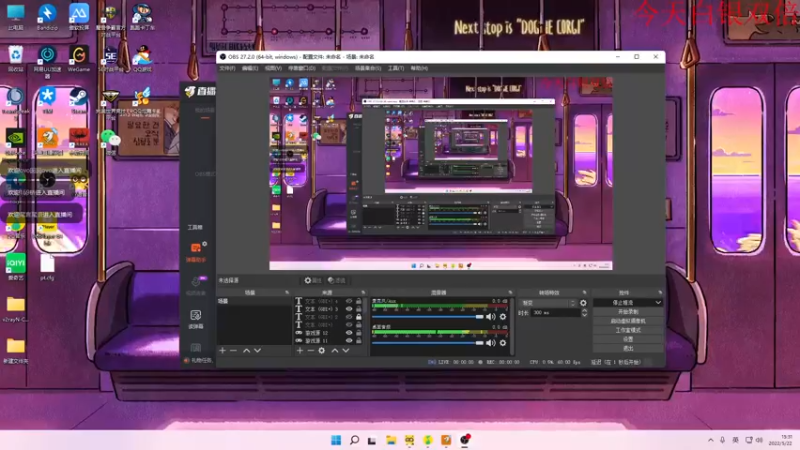The image size is (800, 450).
Task: Add a new scene with plus icon
Action: click(222, 351)
